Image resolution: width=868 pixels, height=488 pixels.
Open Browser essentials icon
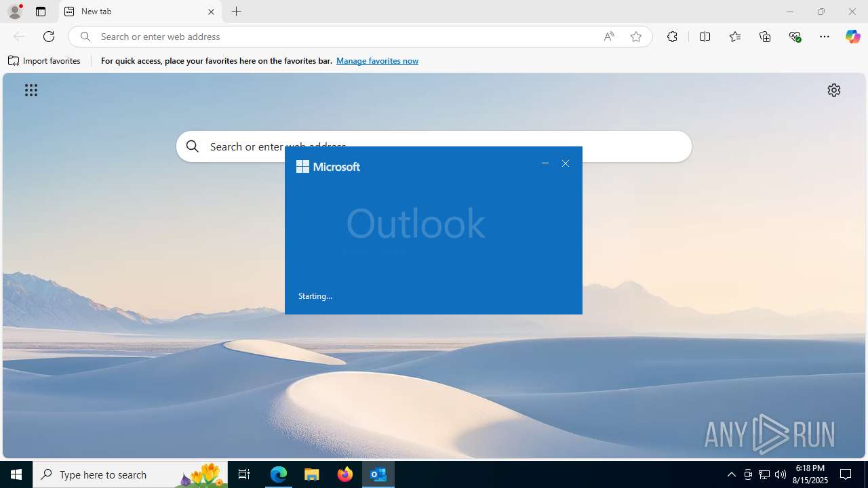795,37
